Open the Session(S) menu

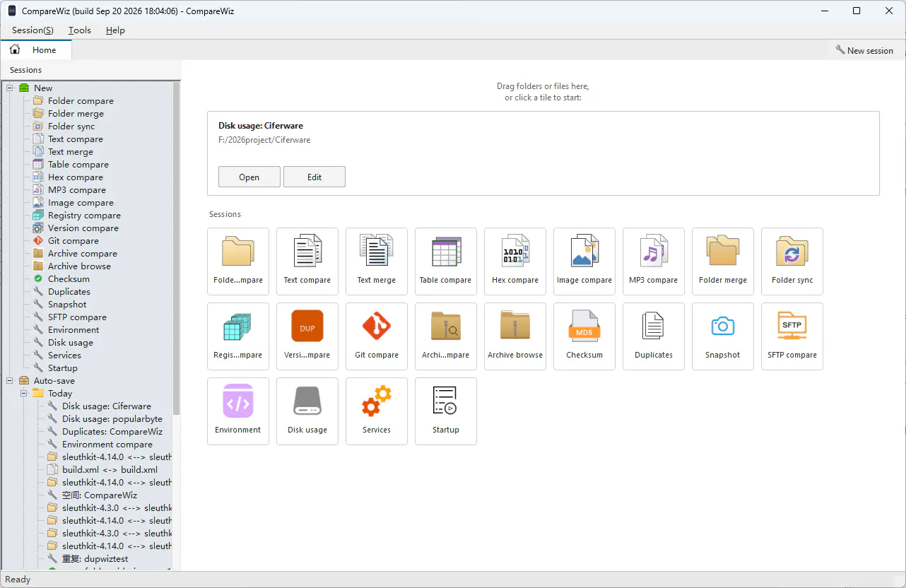coord(33,30)
